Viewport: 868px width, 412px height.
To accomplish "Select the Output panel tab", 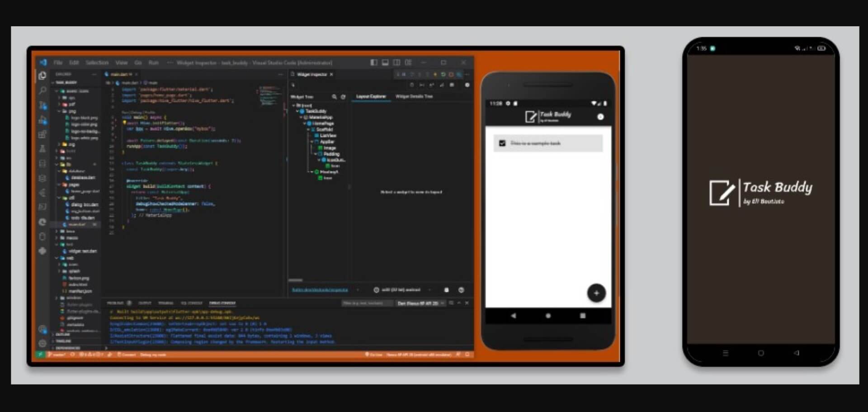I will 145,303.
